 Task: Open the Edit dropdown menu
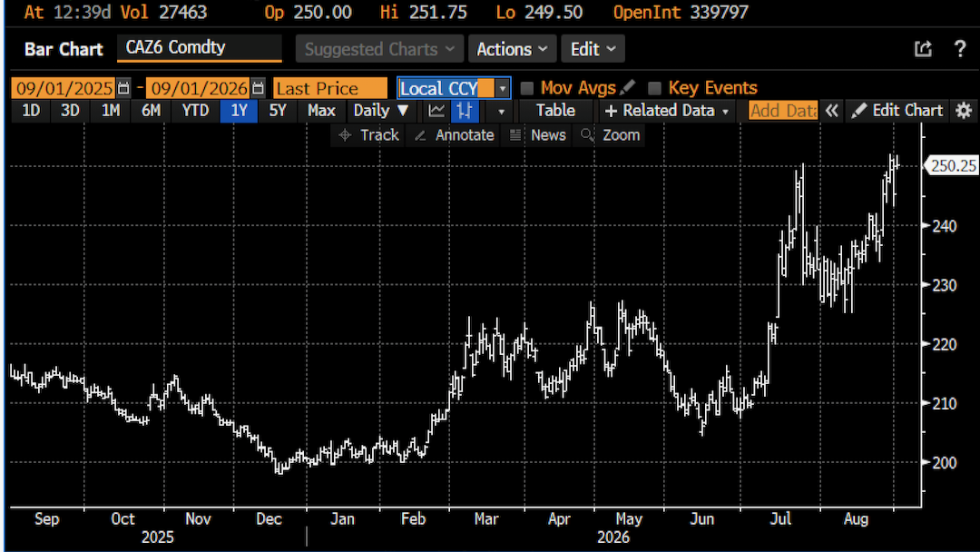[593, 49]
